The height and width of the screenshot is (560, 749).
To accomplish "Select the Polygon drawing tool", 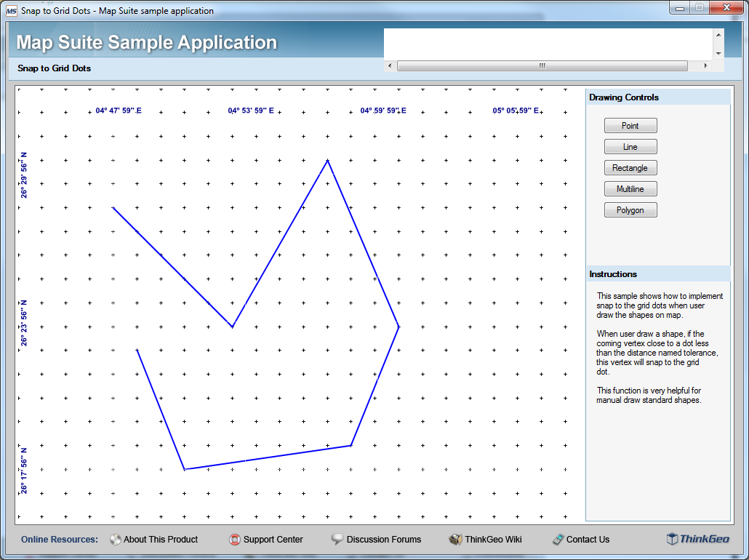I will point(630,209).
